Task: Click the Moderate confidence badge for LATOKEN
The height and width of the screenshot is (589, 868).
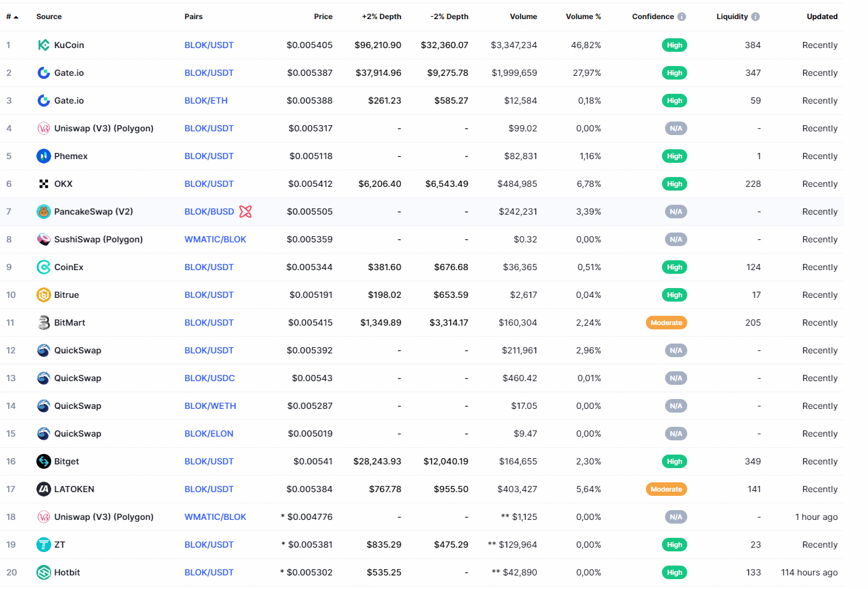Action: (666, 489)
